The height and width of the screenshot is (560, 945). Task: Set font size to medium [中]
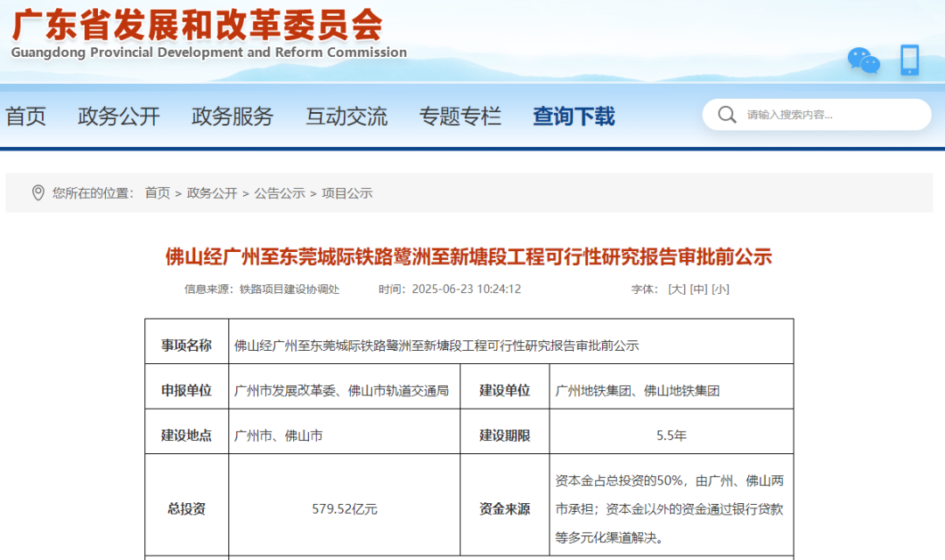[x=698, y=290]
